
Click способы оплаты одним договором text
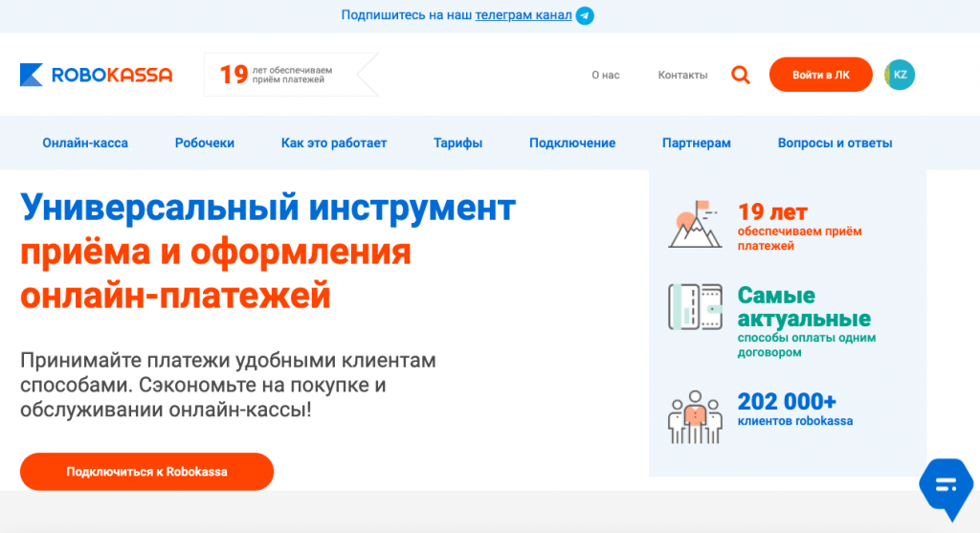(x=806, y=344)
